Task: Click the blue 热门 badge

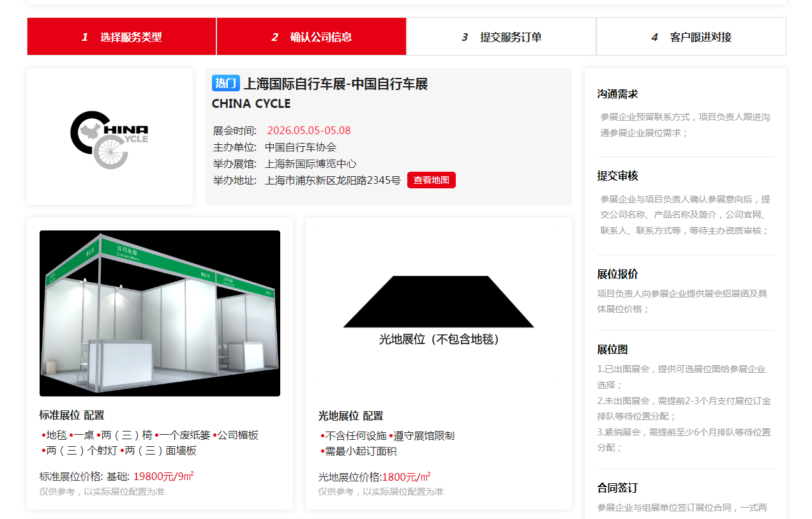Action: (x=226, y=83)
